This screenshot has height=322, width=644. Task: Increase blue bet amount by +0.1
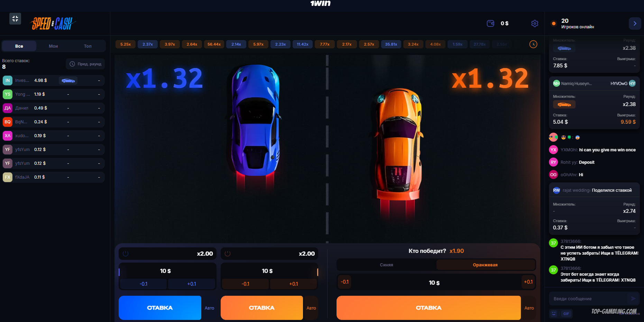(192, 284)
